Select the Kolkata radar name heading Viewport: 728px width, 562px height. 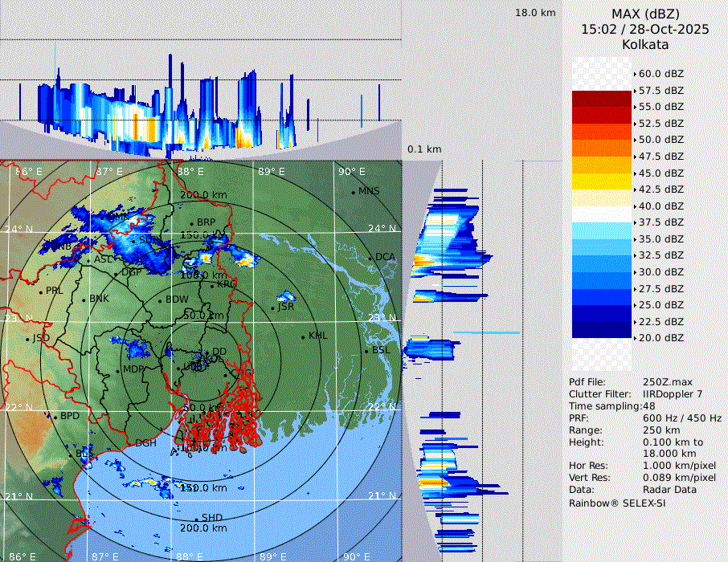pyautogui.click(x=644, y=44)
